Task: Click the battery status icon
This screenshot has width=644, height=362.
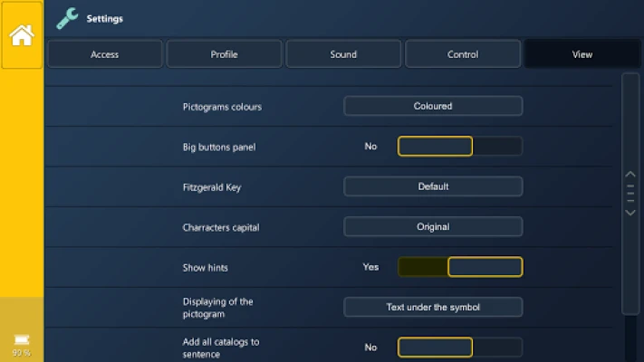Action: (x=22, y=339)
